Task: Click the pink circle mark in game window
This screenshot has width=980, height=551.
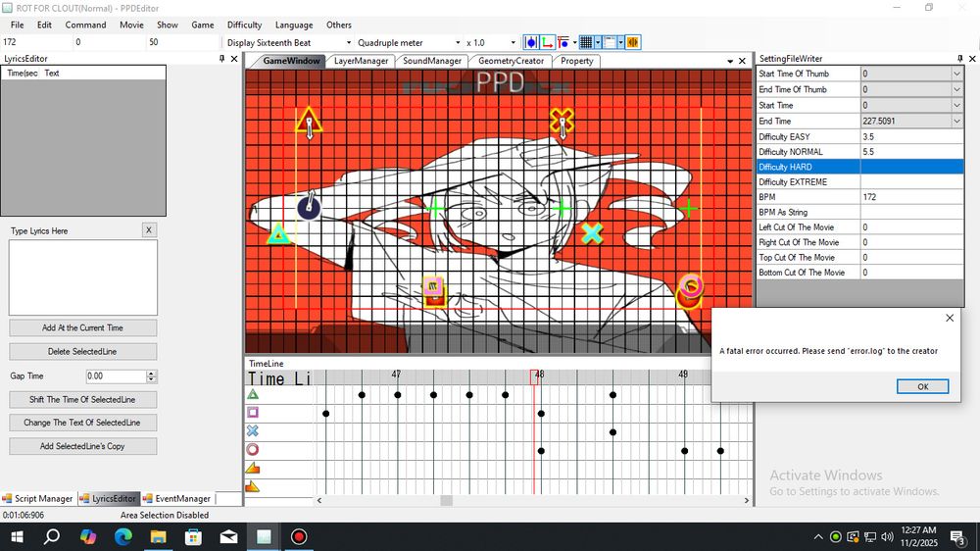Action: [691, 286]
